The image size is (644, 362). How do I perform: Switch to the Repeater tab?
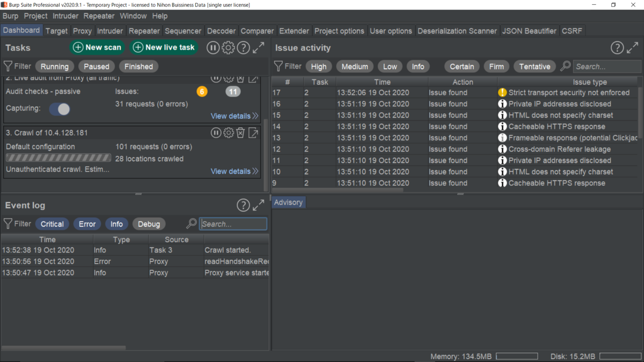coord(144,31)
